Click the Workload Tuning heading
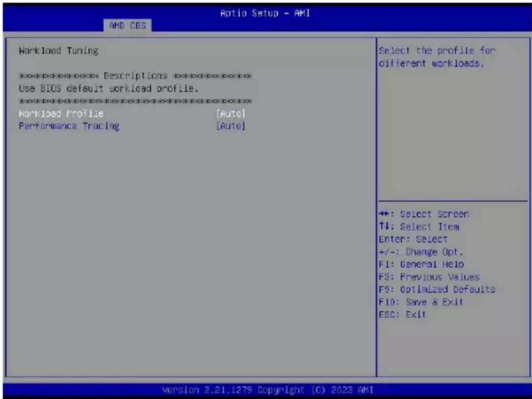Image resolution: width=532 pixels, height=399 pixels. coord(59,51)
